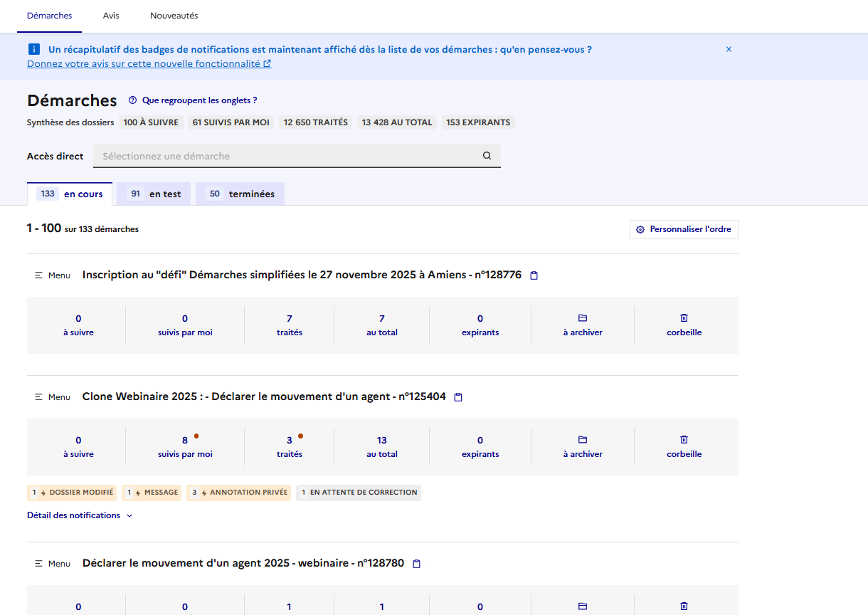Open the Avis navigation item

click(x=111, y=16)
